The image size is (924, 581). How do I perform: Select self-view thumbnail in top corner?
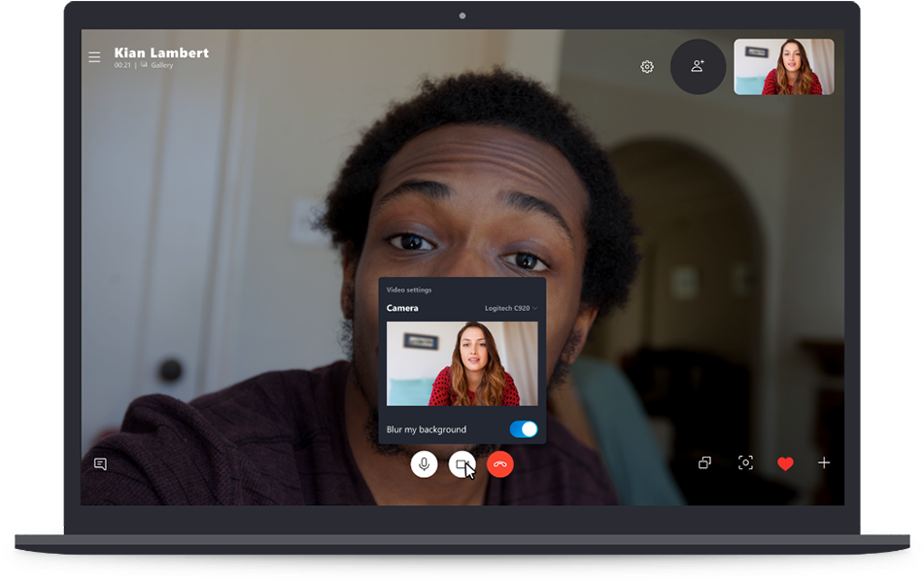click(784, 67)
